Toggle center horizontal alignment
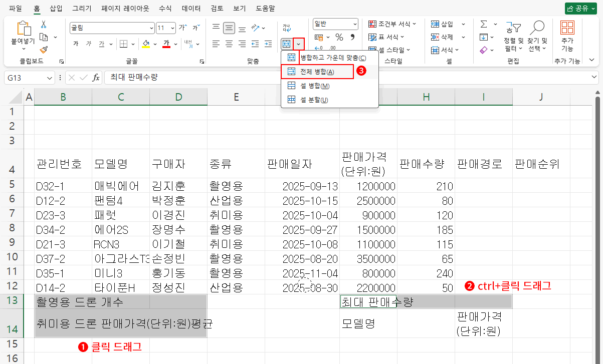The height and width of the screenshot is (364, 603). [229, 44]
